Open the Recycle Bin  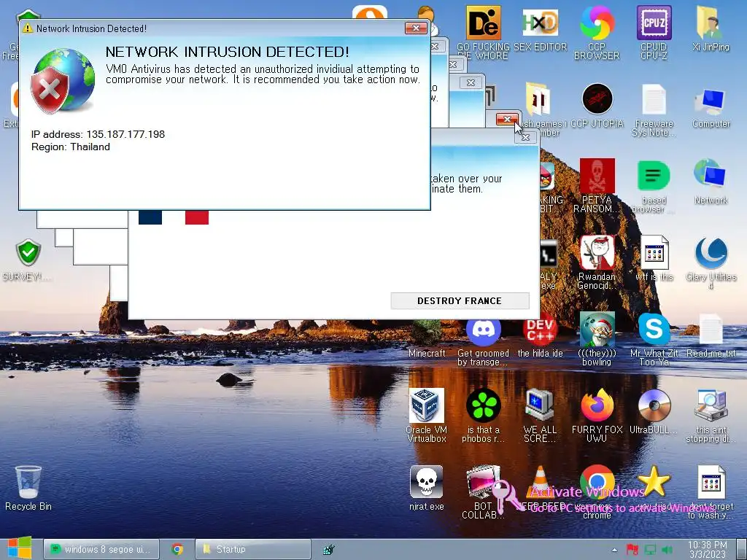pos(28,482)
